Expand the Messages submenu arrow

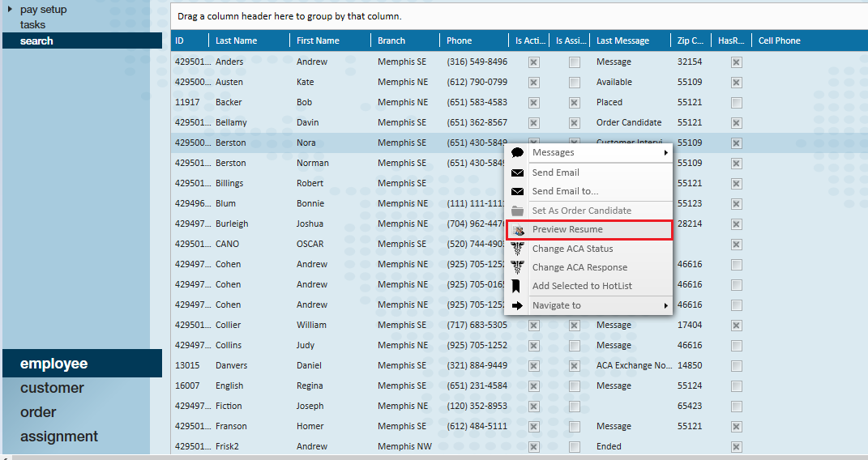666,152
